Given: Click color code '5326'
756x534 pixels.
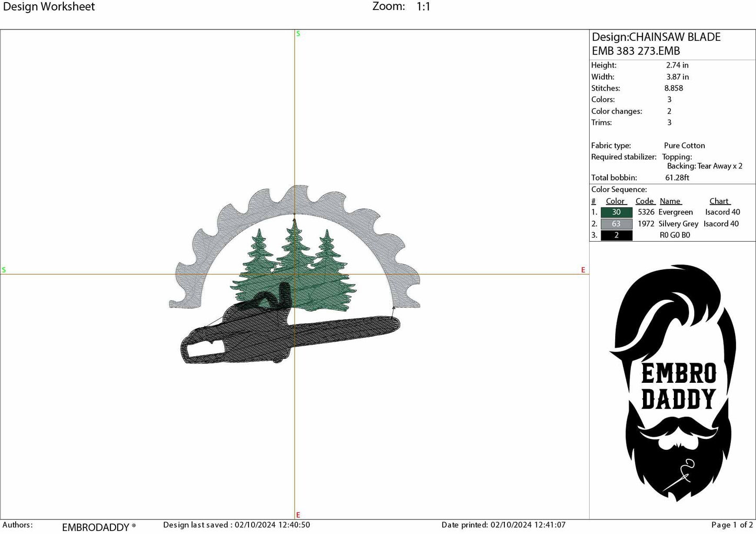Looking at the screenshot, I should tap(646, 212).
